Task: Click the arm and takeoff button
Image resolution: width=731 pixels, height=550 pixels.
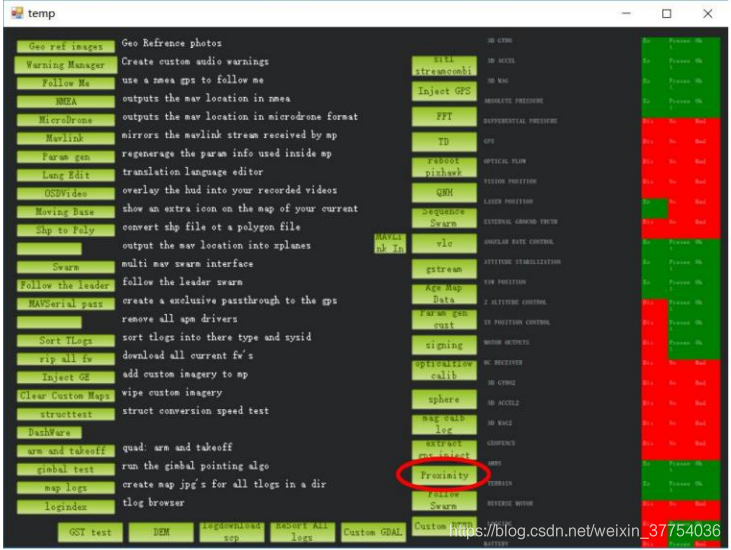Action: (66, 451)
